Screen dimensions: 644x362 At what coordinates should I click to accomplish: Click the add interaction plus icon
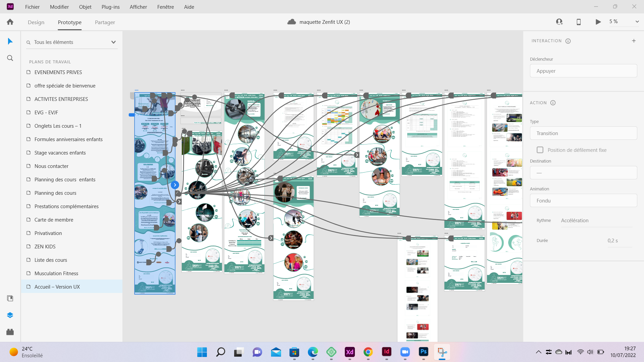[634, 41]
